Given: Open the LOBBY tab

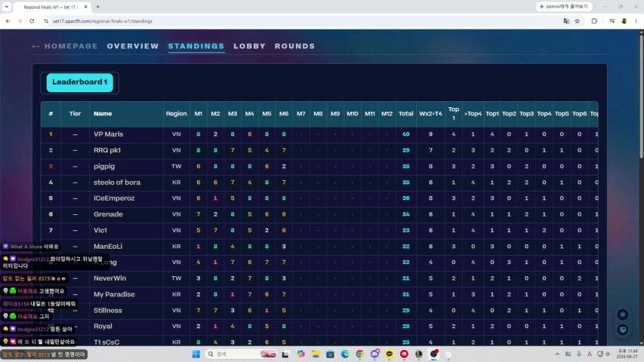Looking at the screenshot, I should pos(249,46).
